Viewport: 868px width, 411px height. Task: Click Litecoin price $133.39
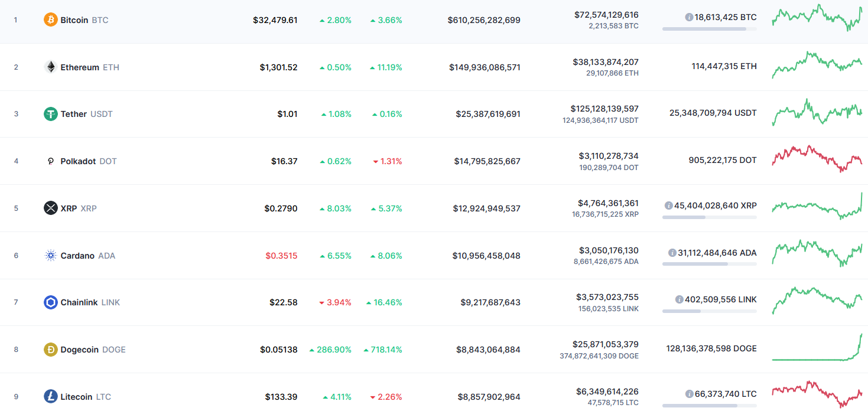[x=281, y=397]
